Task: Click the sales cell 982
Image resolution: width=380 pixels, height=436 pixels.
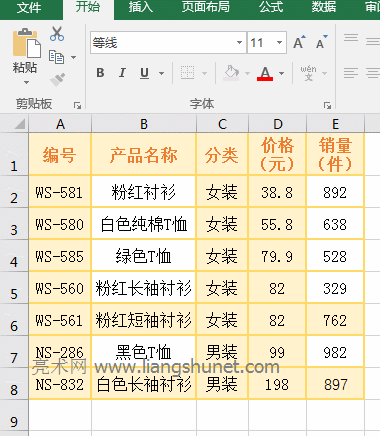Action: click(335, 352)
